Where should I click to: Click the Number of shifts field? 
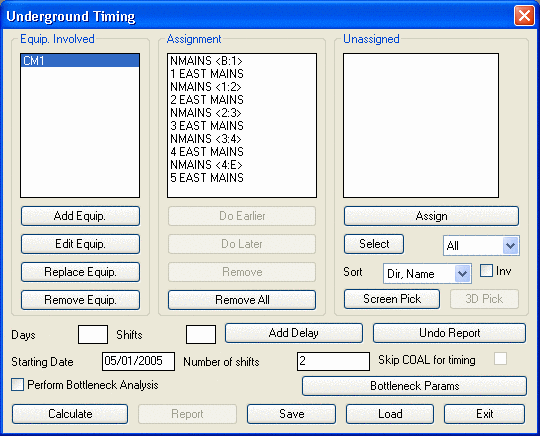click(333, 361)
